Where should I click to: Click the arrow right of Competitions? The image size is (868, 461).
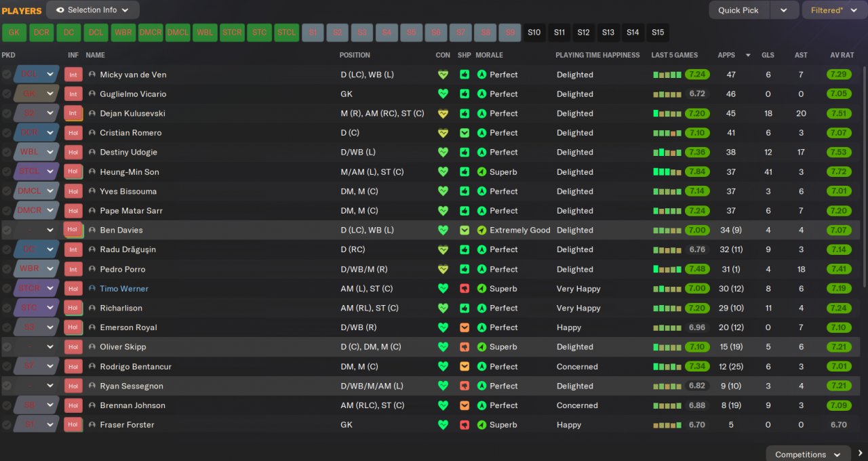[x=860, y=454]
